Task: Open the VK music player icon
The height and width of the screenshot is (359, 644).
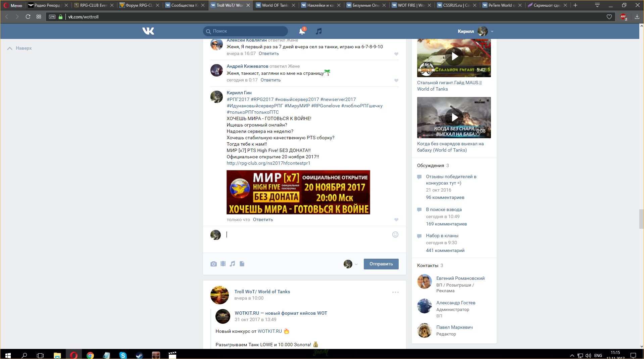Action: click(319, 31)
